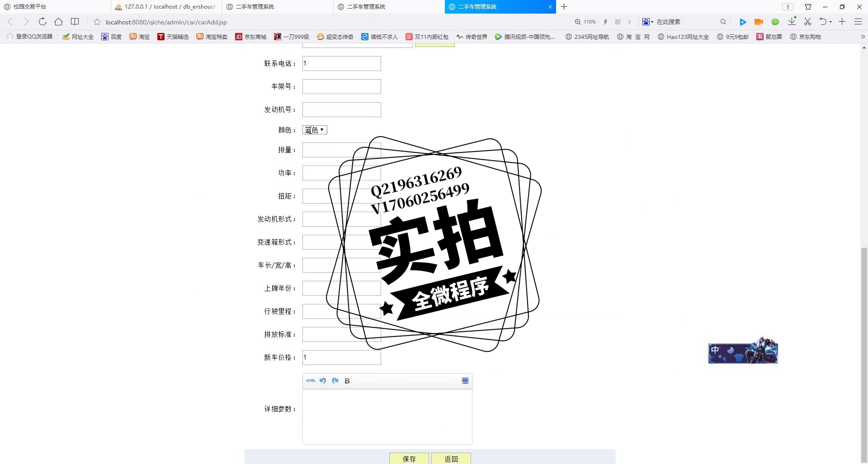Image resolution: width=868 pixels, height=464 pixels.
Task: Open the green WeChat icon
Action: tap(775, 22)
